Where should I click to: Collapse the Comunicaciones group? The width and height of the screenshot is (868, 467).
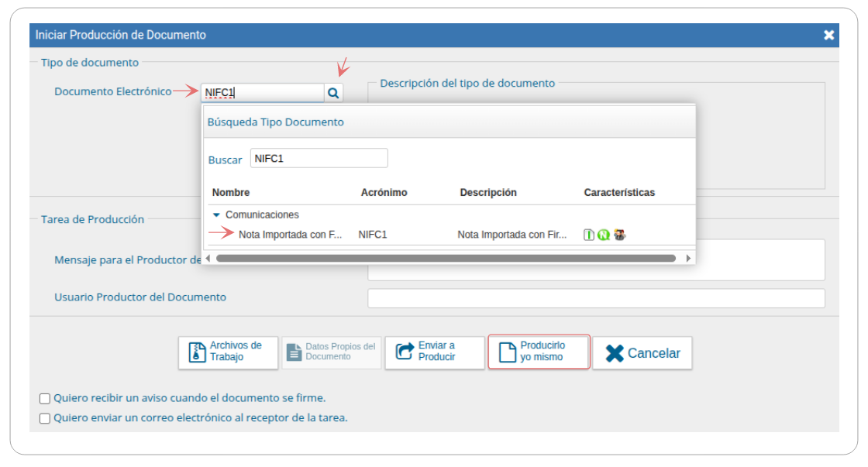[x=216, y=215]
